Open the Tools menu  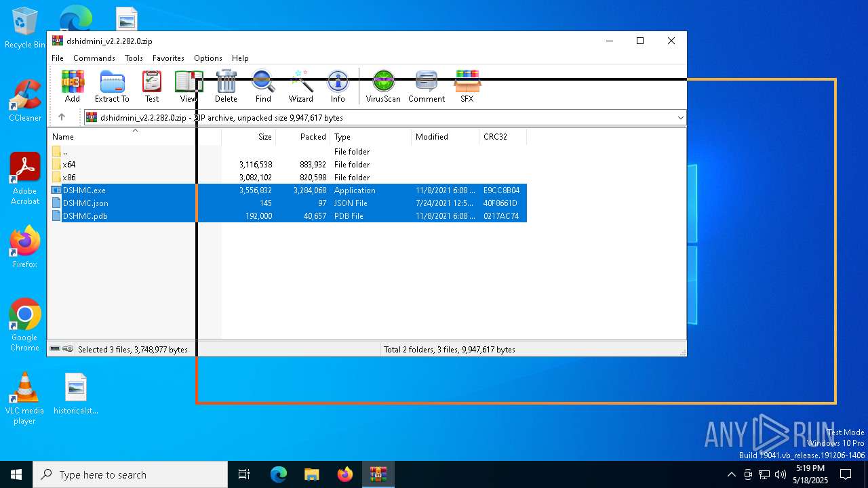point(134,58)
